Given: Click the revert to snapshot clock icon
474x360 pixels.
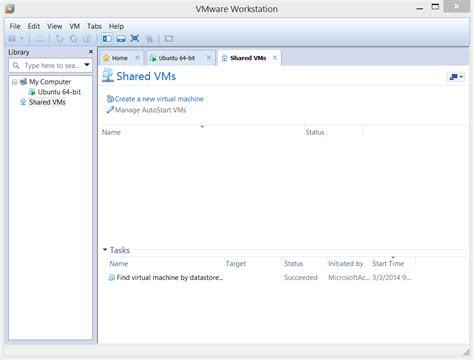Looking at the screenshot, I should 74,39.
